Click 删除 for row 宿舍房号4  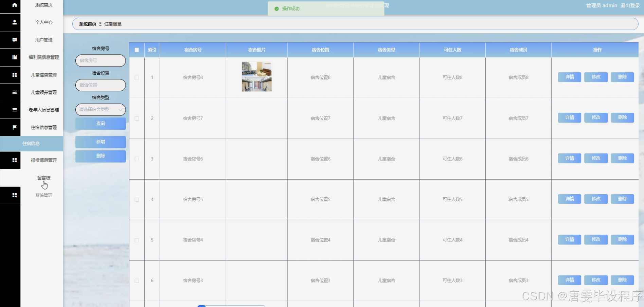[x=622, y=239]
